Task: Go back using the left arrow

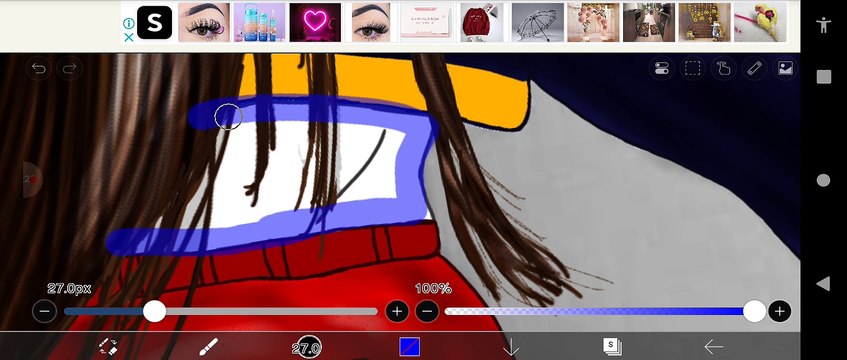Action: pos(714,346)
